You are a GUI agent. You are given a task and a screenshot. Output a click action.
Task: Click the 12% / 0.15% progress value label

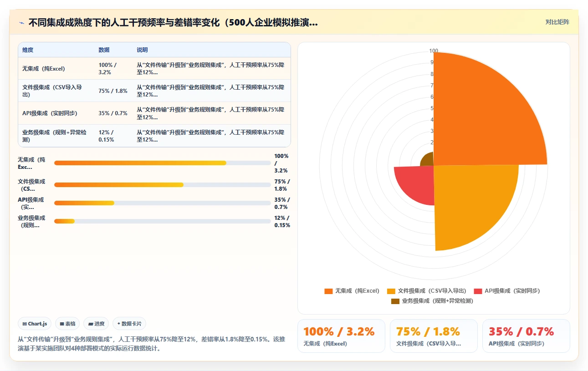[282, 221]
